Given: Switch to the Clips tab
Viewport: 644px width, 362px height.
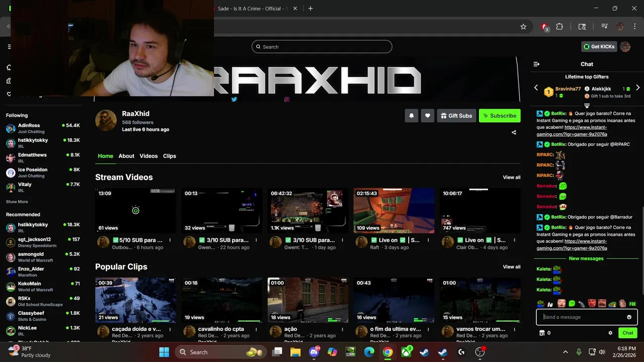Looking at the screenshot, I should point(170,156).
